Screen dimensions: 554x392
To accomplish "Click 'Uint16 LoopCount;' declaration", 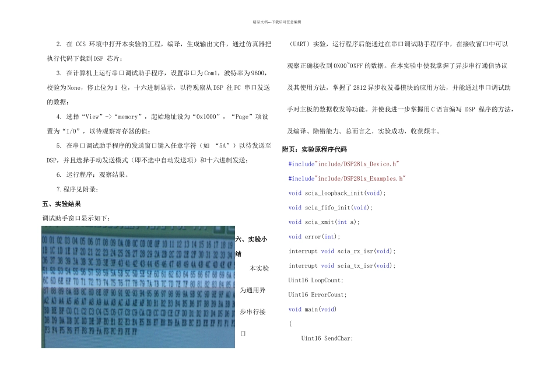I will (316, 281).
